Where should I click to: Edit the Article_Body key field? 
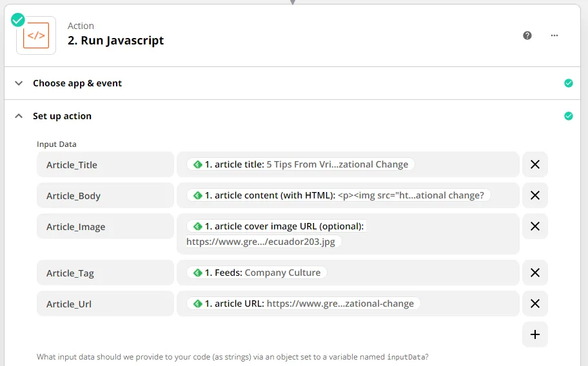click(105, 195)
